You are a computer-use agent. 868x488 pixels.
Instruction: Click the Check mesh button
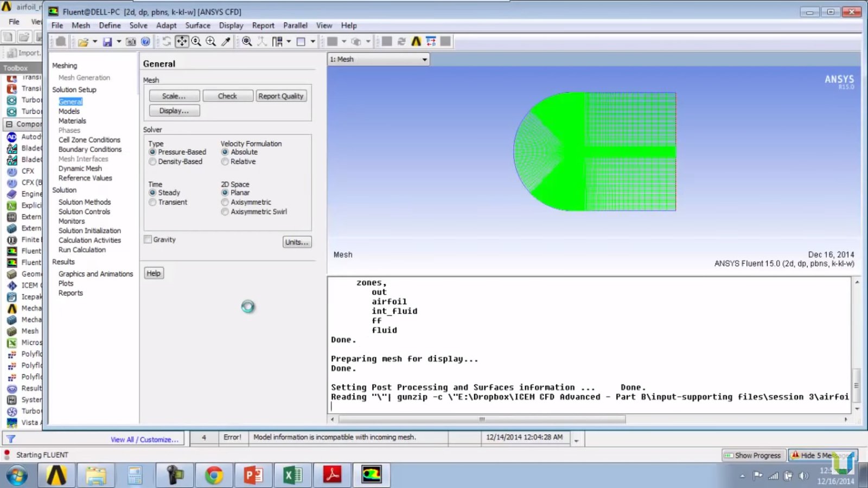[x=228, y=96]
